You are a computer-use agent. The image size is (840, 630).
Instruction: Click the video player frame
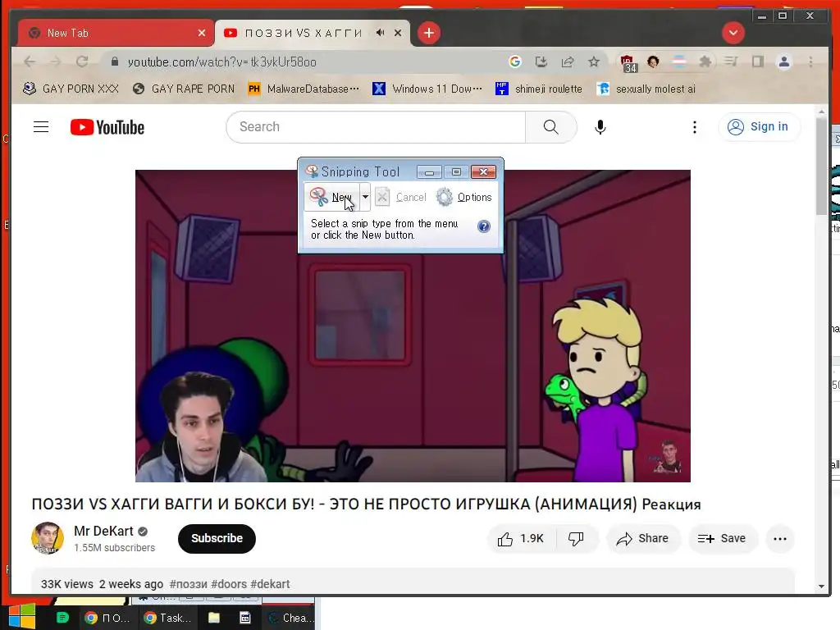[413, 326]
